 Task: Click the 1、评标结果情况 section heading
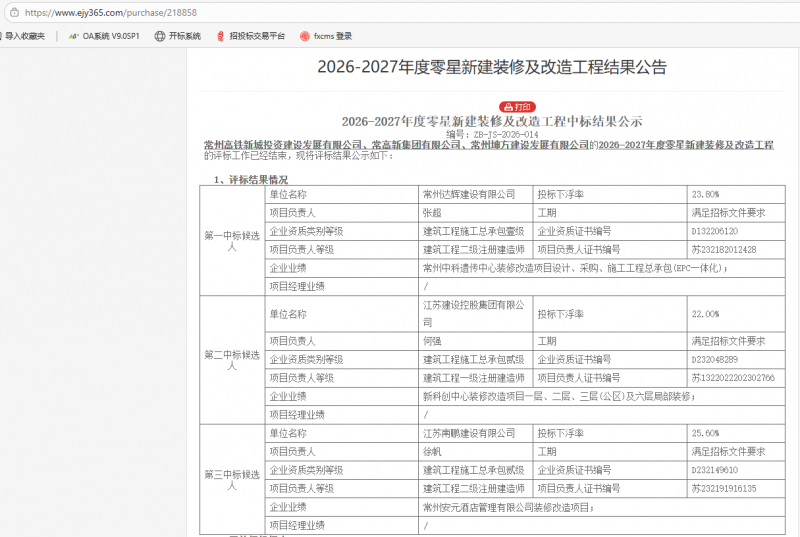(251, 180)
